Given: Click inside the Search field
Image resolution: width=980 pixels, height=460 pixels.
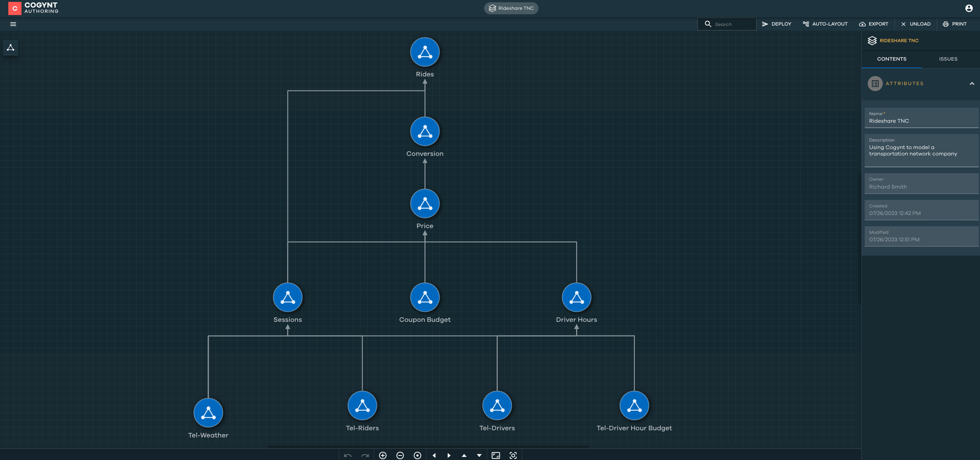Looking at the screenshot, I should (731, 24).
